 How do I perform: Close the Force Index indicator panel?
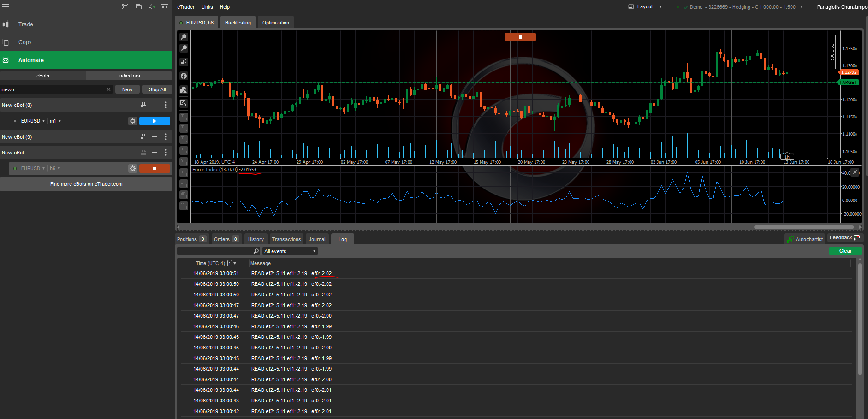point(855,172)
